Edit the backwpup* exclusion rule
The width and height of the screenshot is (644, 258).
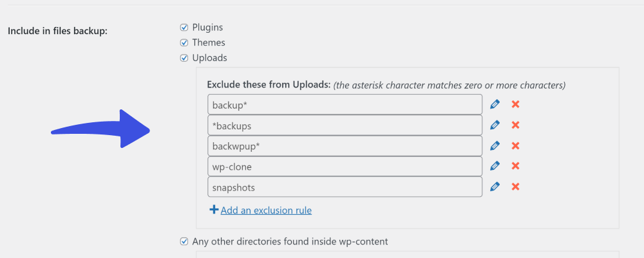(495, 145)
